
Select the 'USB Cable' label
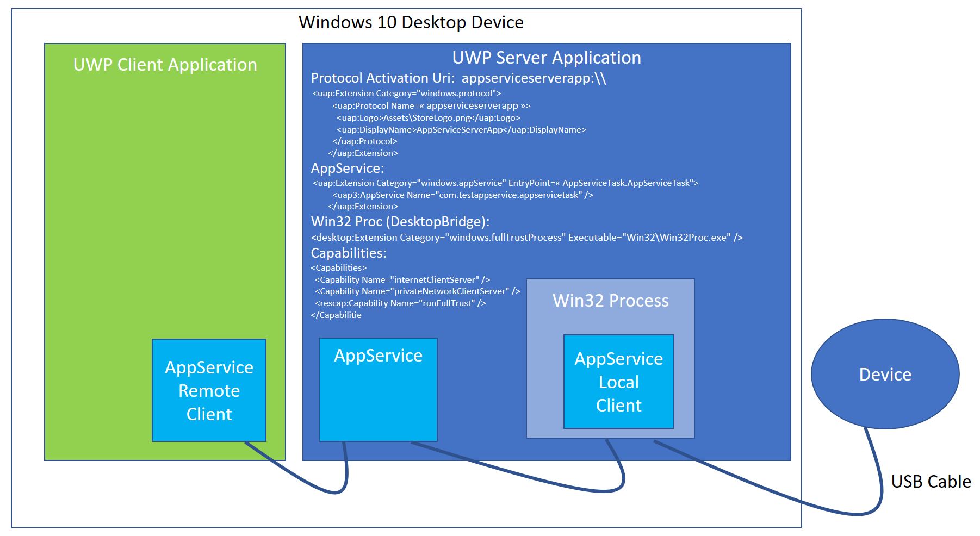(931, 482)
